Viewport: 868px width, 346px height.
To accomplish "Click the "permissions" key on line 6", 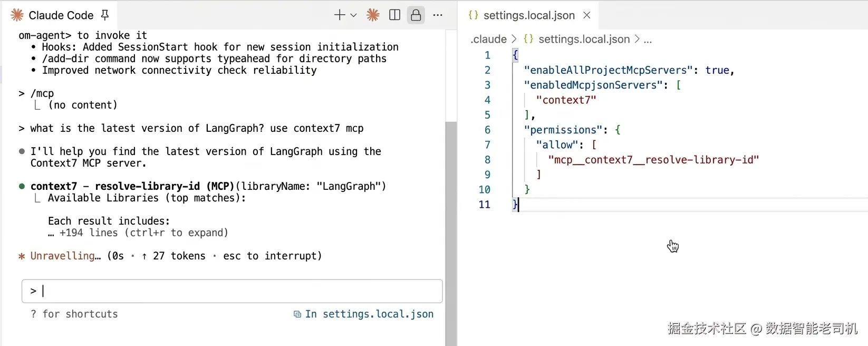I will (x=563, y=130).
